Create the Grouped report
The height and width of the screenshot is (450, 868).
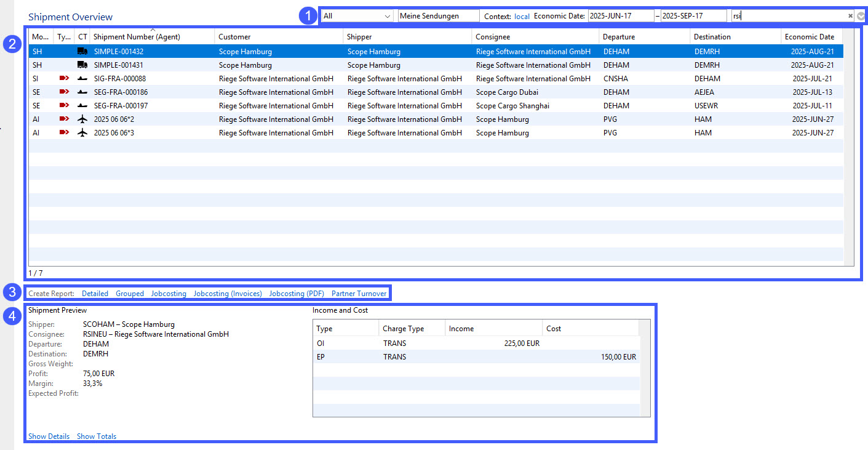[x=130, y=294]
